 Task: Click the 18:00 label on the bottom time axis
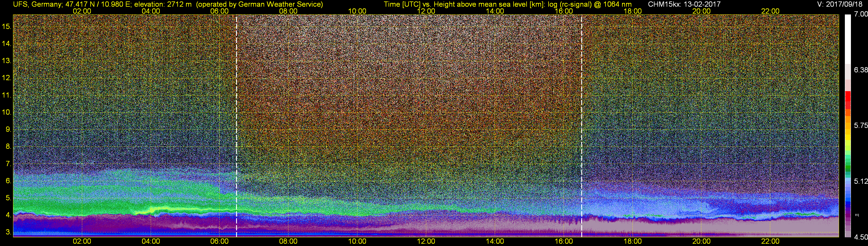pos(633,241)
